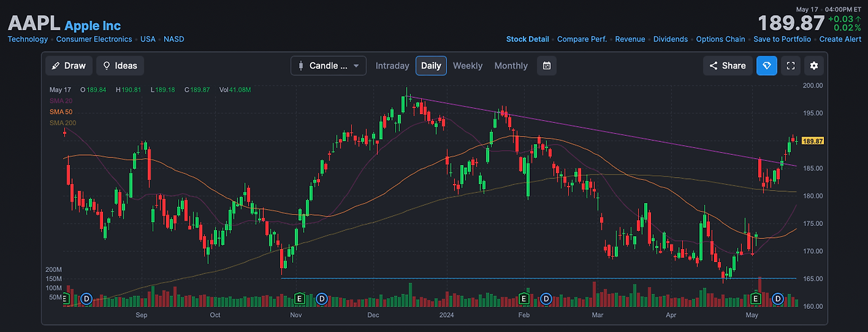Click the dividend D marker near May
Viewport: 868px width, 332px height.
tap(778, 299)
